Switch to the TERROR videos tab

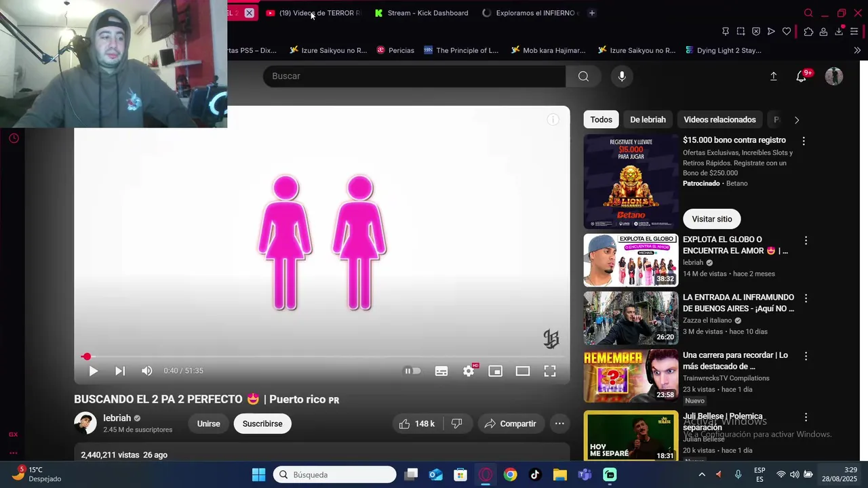(x=313, y=13)
